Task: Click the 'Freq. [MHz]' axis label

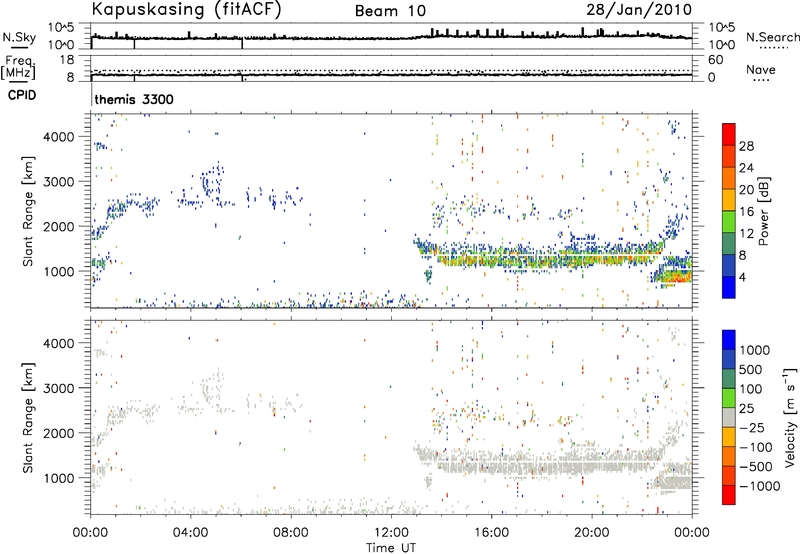Action: tap(19, 67)
